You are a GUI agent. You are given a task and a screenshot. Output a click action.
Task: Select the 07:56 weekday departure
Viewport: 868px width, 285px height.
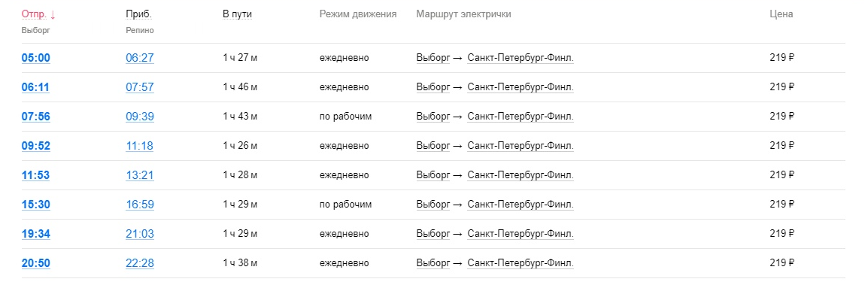click(x=35, y=117)
